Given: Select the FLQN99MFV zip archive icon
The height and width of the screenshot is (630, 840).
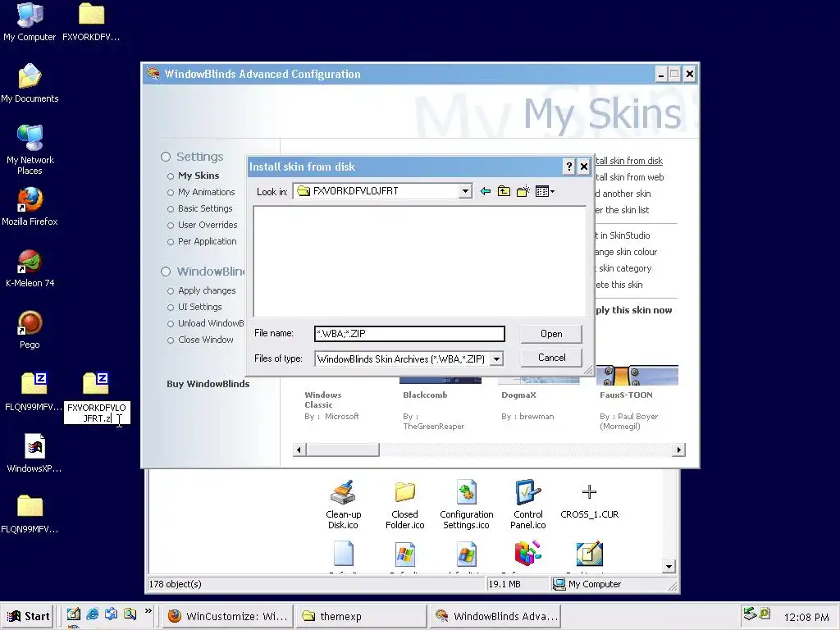Looking at the screenshot, I should 34,391.
